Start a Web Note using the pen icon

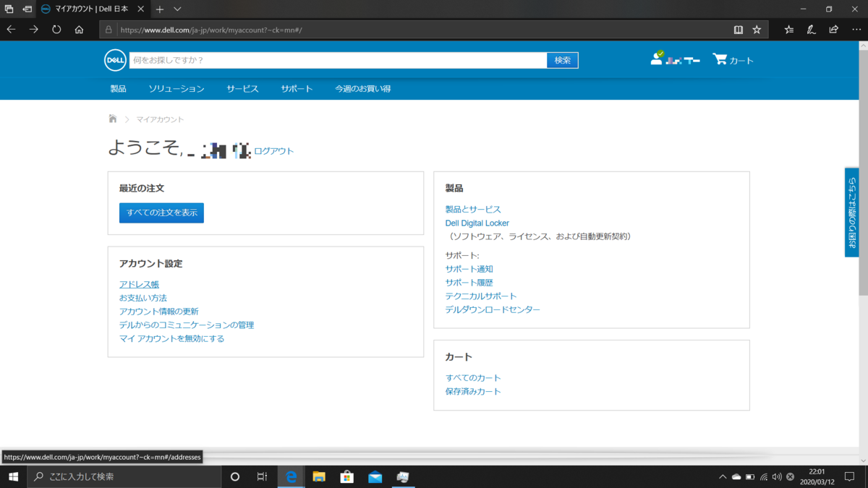(812, 30)
